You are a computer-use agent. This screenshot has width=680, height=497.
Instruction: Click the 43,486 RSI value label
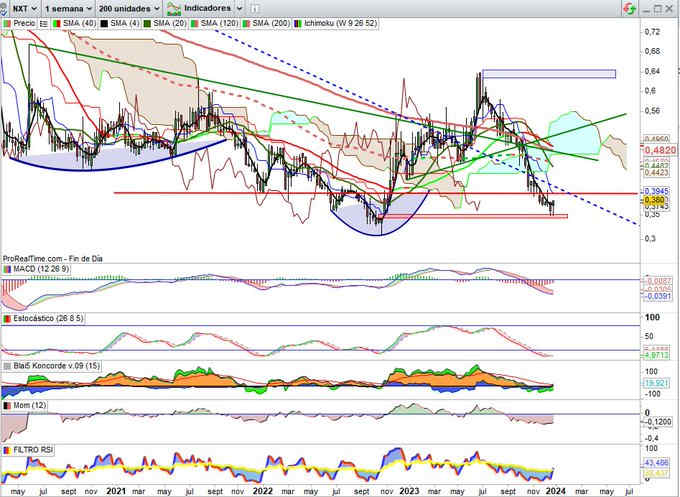click(x=657, y=463)
